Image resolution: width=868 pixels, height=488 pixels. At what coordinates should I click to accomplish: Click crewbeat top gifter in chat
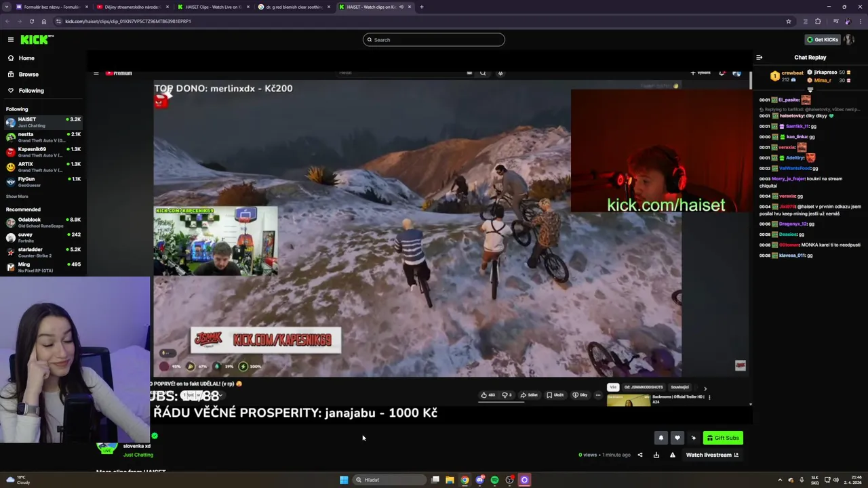pyautogui.click(x=792, y=73)
